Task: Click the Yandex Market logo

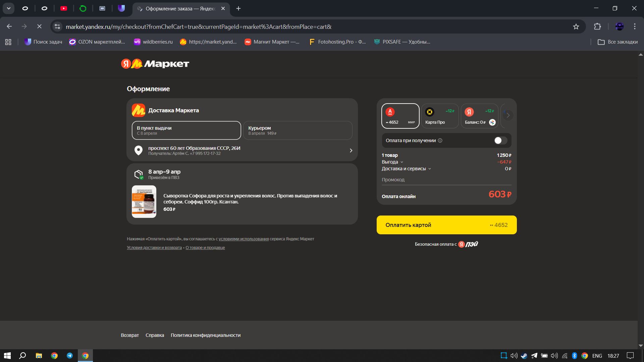Action: pos(155,64)
